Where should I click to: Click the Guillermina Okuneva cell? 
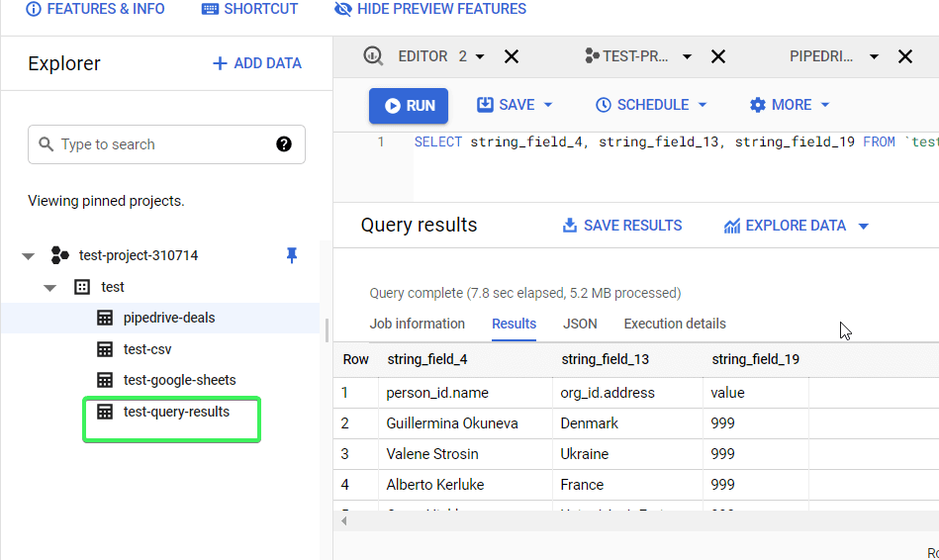pyautogui.click(x=465, y=423)
